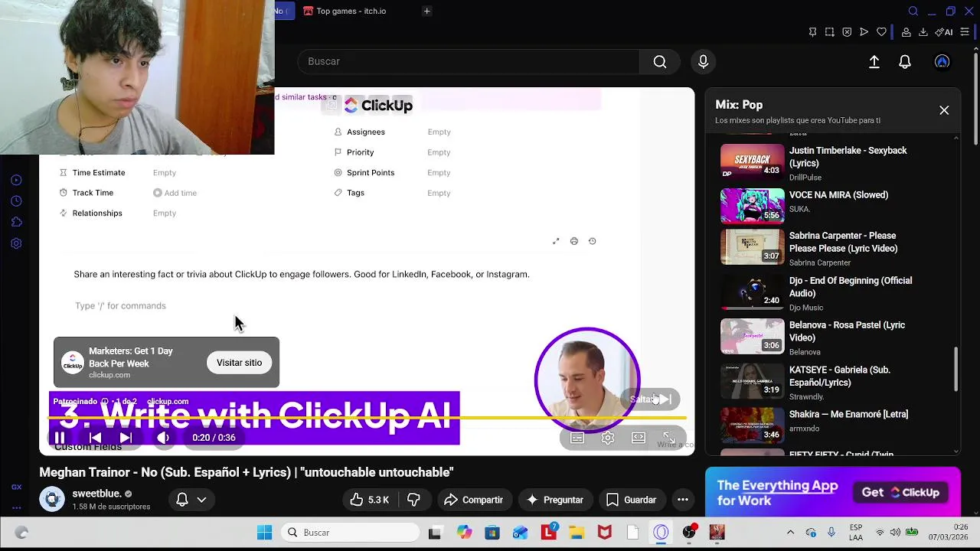The image size is (980, 551).
Task: Mute the video player volume
Action: [x=163, y=438]
